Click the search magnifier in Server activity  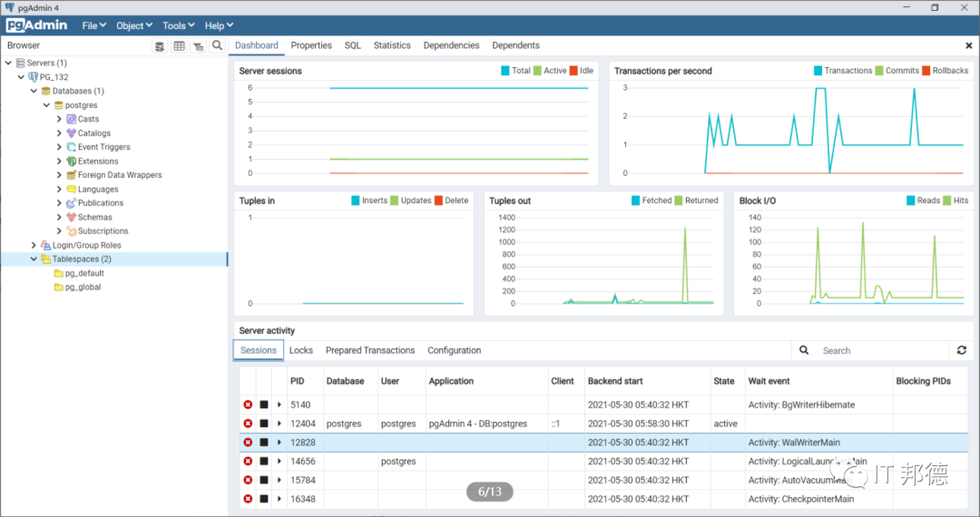click(x=804, y=350)
